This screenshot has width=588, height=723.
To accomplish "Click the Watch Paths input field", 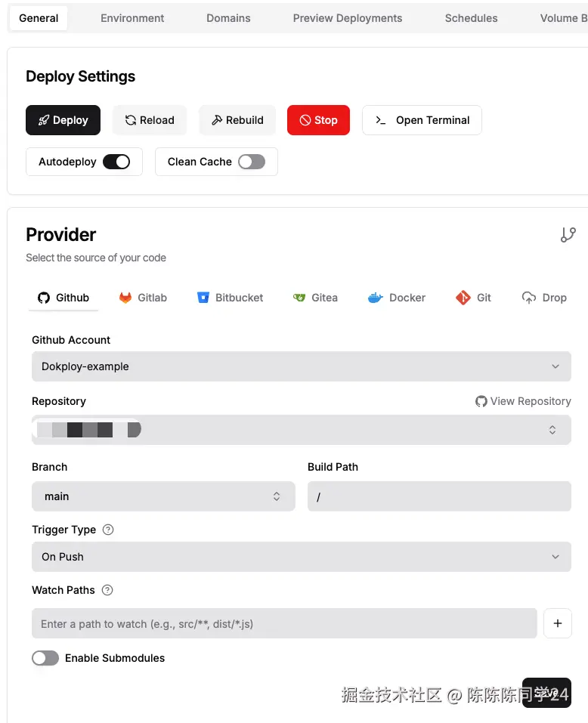I will 284,624.
